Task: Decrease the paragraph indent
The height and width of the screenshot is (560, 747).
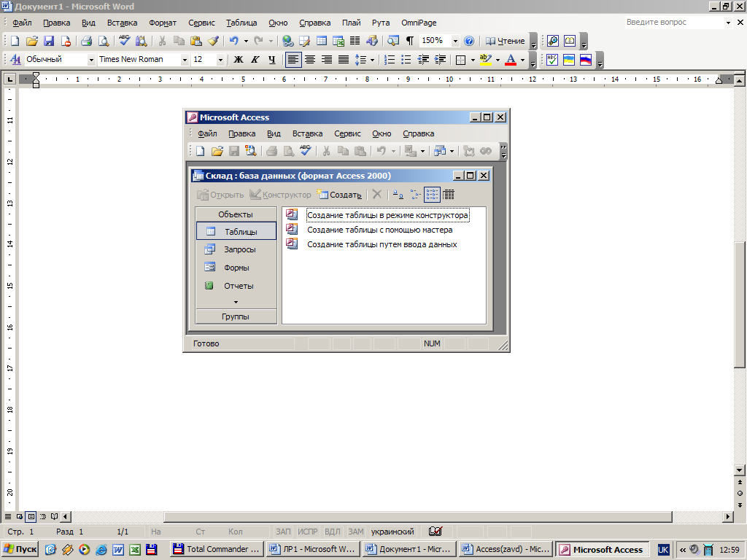Action: pyautogui.click(x=423, y=60)
